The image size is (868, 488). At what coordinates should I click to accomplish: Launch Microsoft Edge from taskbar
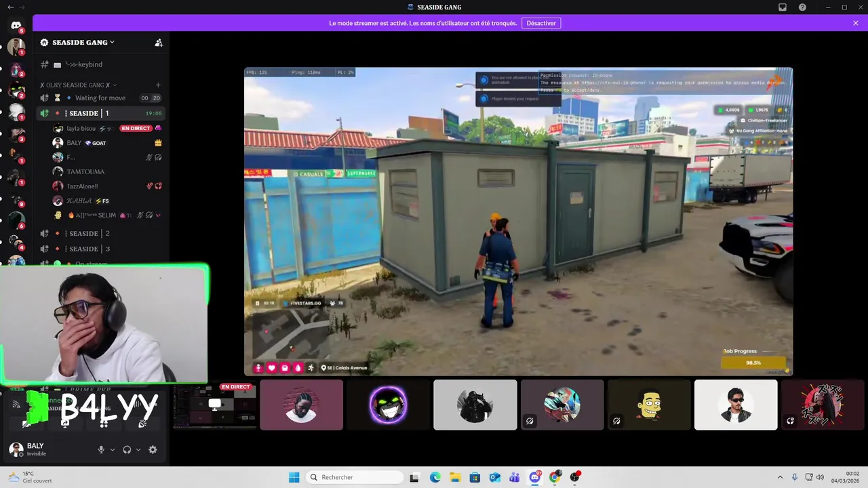pos(435,477)
